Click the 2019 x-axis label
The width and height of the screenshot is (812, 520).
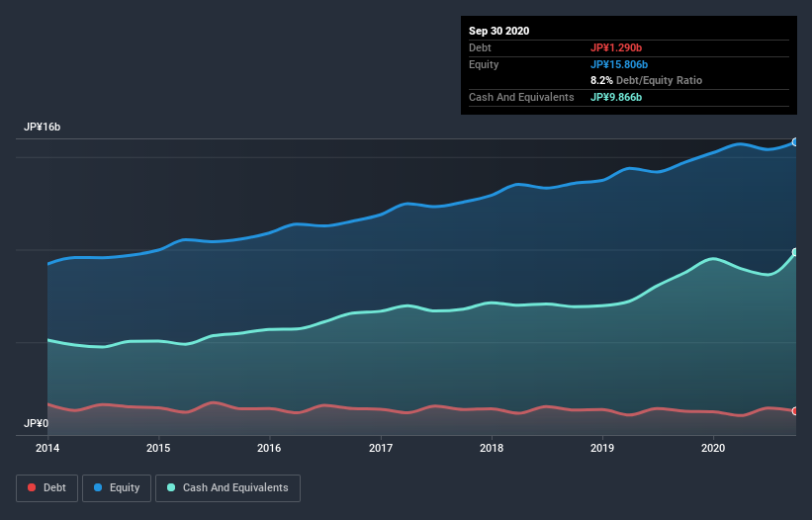tap(602, 448)
